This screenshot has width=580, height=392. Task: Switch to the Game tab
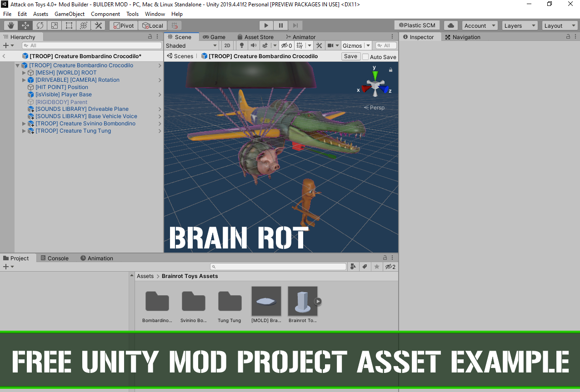click(214, 37)
